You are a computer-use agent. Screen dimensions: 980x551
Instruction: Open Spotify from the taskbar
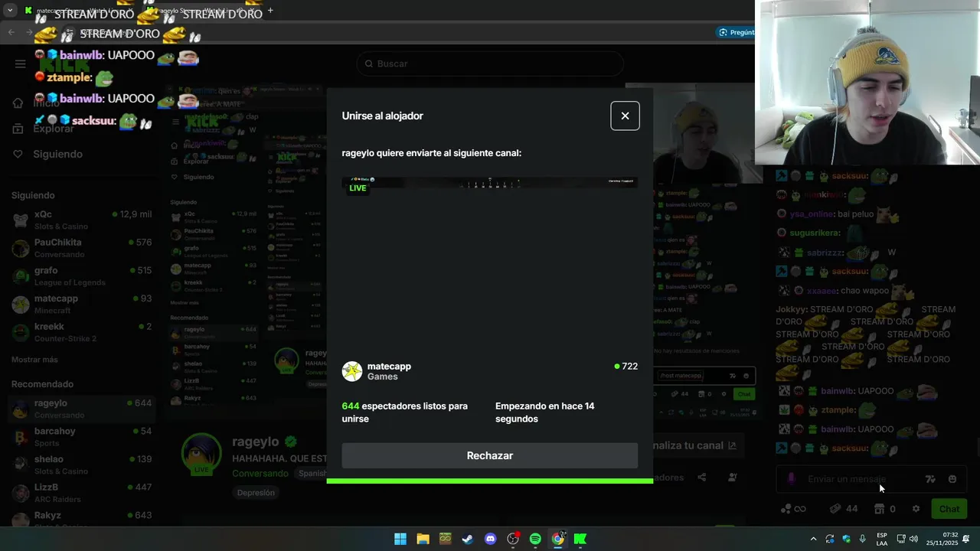coord(535,539)
